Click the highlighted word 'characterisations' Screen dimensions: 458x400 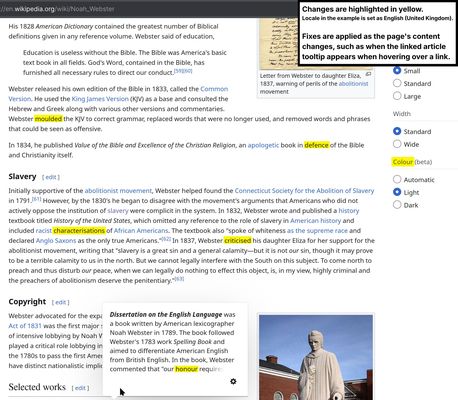coord(79,231)
